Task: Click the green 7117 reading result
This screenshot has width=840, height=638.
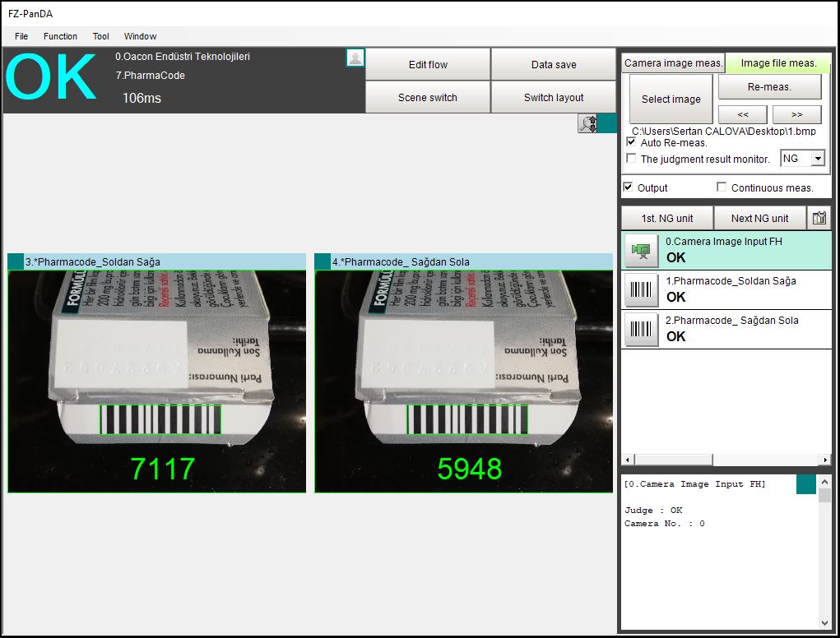Action: tap(163, 469)
